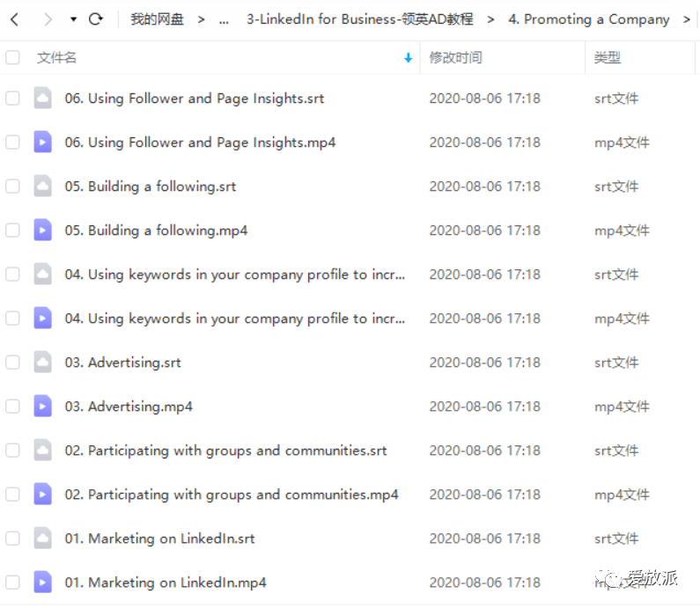Go back with the left arrow button

[15, 19]
